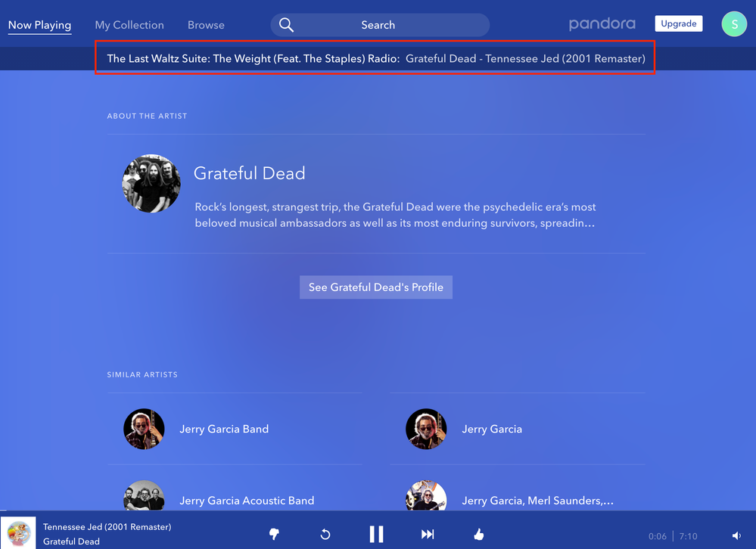Select Jerry Garcia similar artist thumbnail

[426, 429]
